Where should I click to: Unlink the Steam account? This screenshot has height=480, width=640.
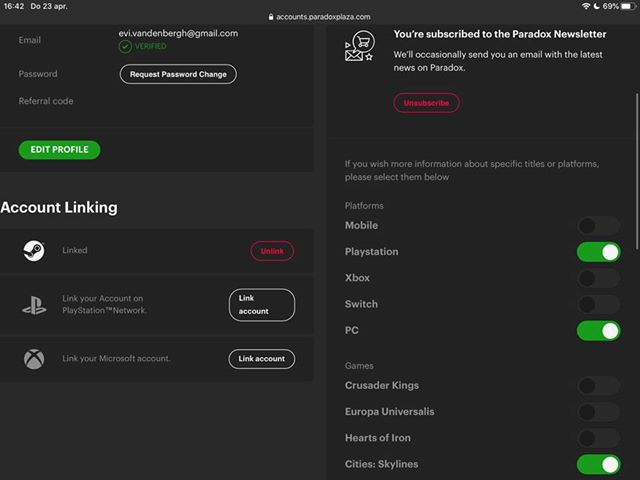tap(272, 251)
